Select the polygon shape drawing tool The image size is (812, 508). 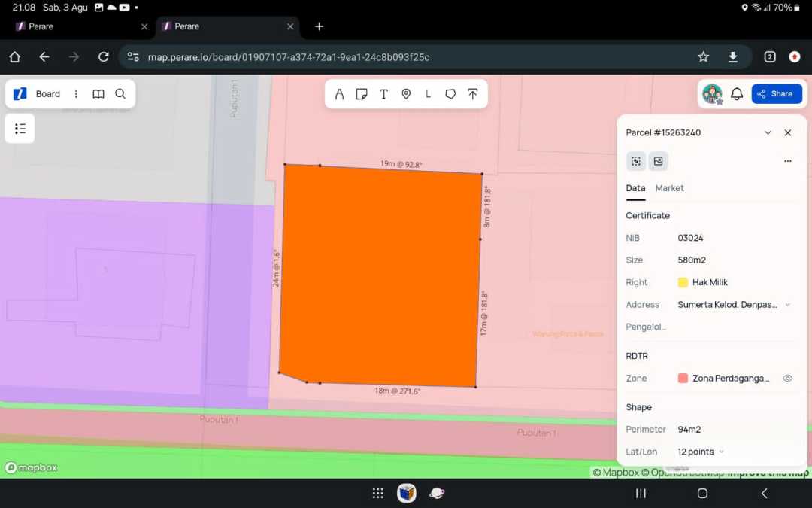[450, 94]
